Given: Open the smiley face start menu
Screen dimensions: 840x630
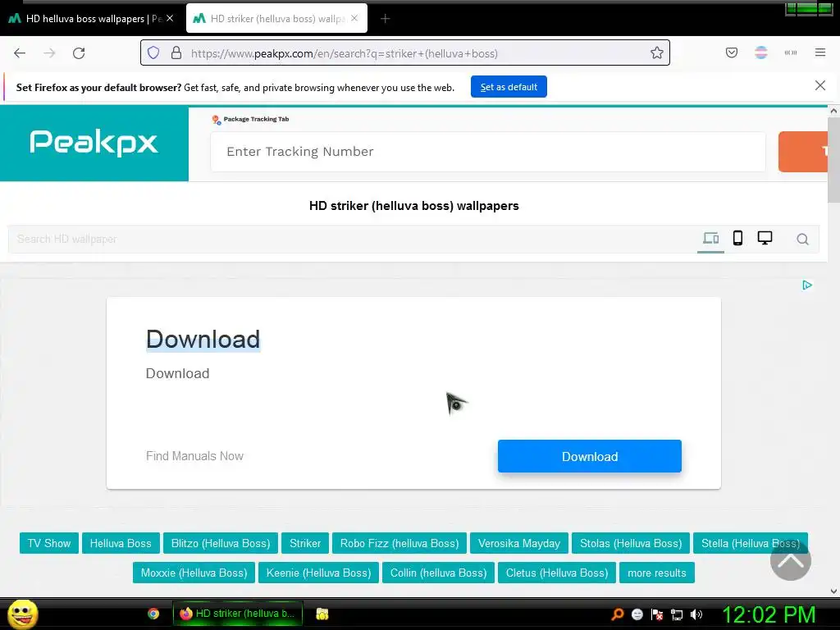Looking at the screenshot, I should click(x=22, y=614).
